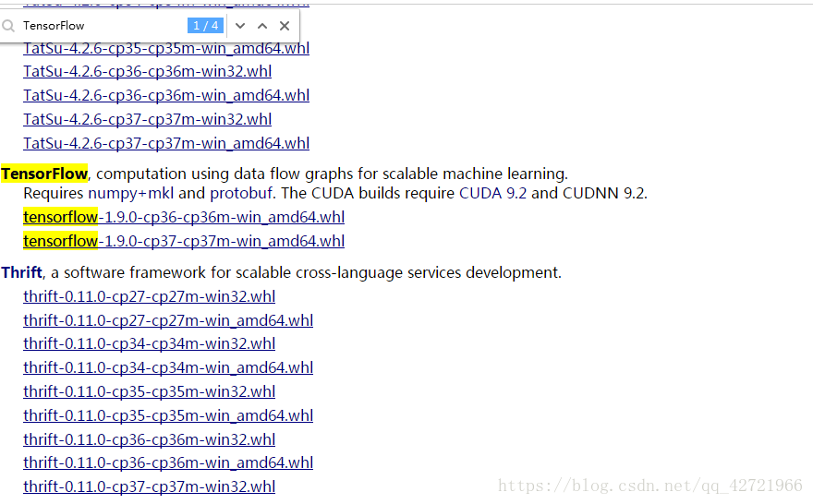Download tensorflow-1.9.0-cp37-cp37m-win_amd64.whl

[184, 241]
